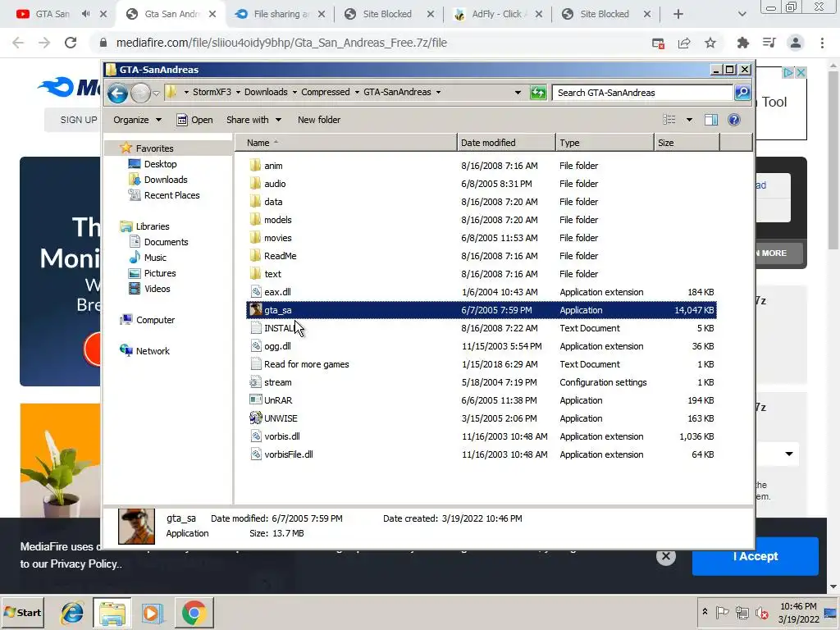This screenshot has height=630, width=840.
Task: Click the Chrome address bar URL
Action: [281, 43]
